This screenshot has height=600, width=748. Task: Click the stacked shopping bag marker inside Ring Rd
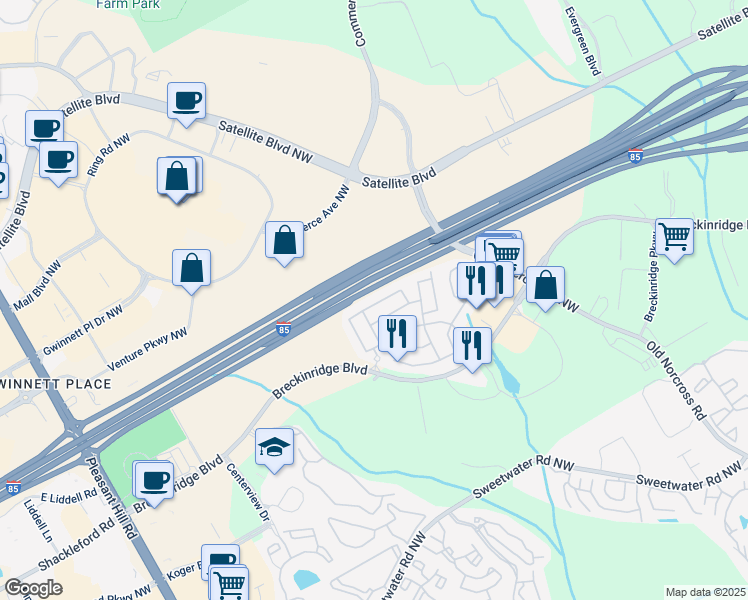click(x=177, y=180)
